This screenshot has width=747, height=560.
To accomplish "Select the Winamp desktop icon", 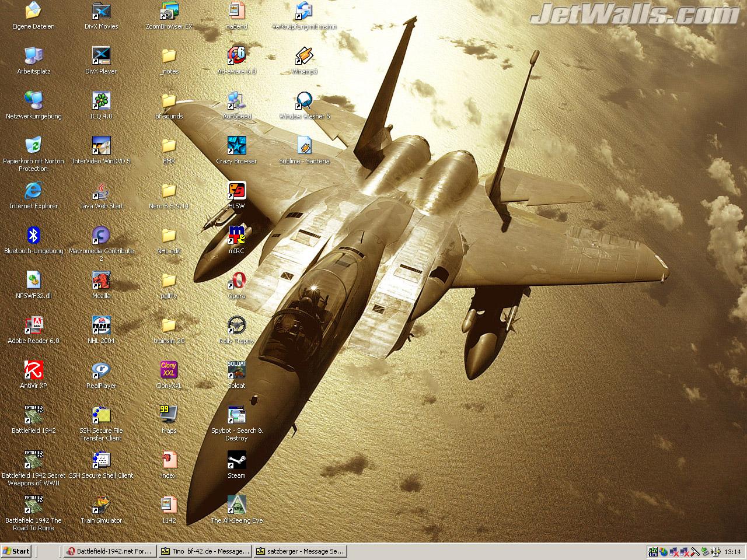I will (x=304, y=56).
